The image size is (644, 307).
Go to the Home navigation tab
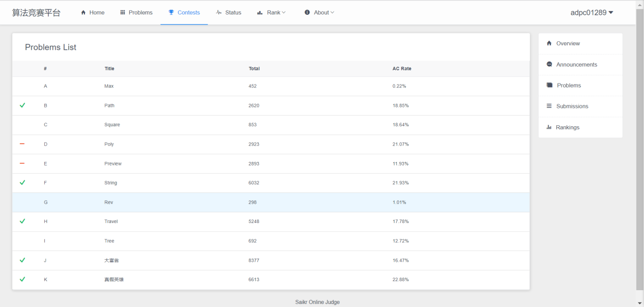(93, 12)
